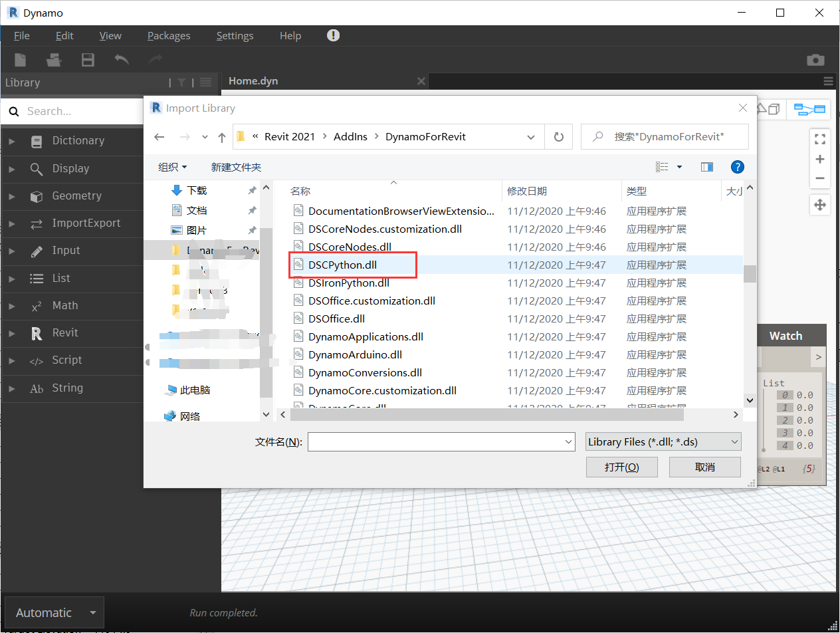Refresh the DynamoForRevit folder view

pyautogui.click(x=559, y=136)
